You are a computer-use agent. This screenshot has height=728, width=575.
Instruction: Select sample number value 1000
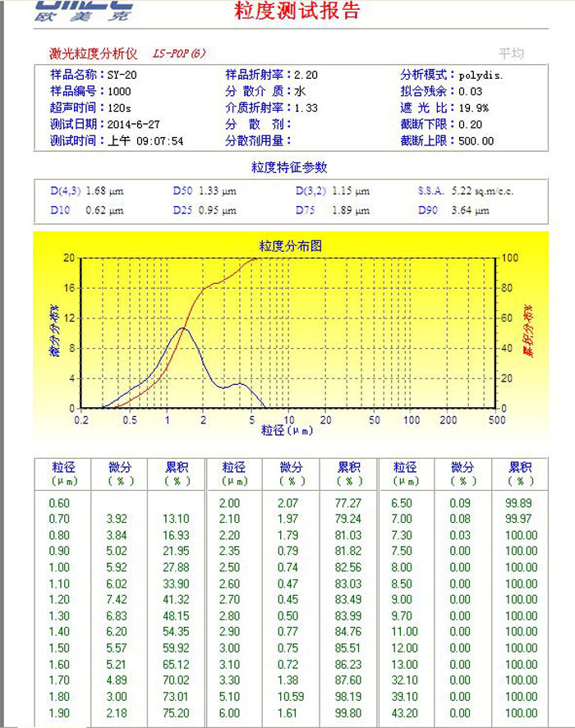pyautogui.click(x=119, y=91)
